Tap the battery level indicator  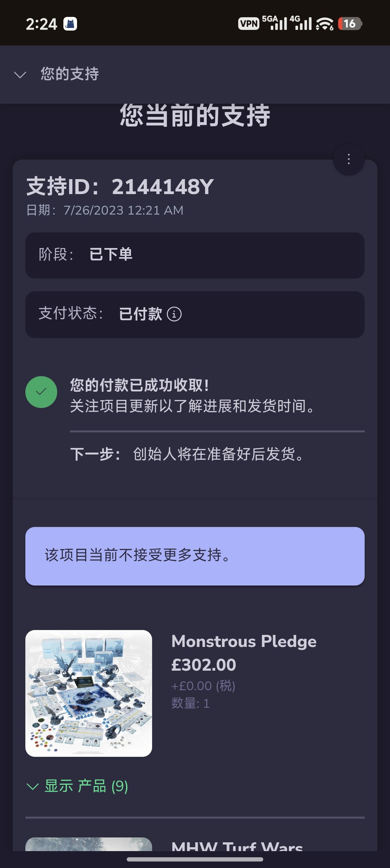click(350, 24)
